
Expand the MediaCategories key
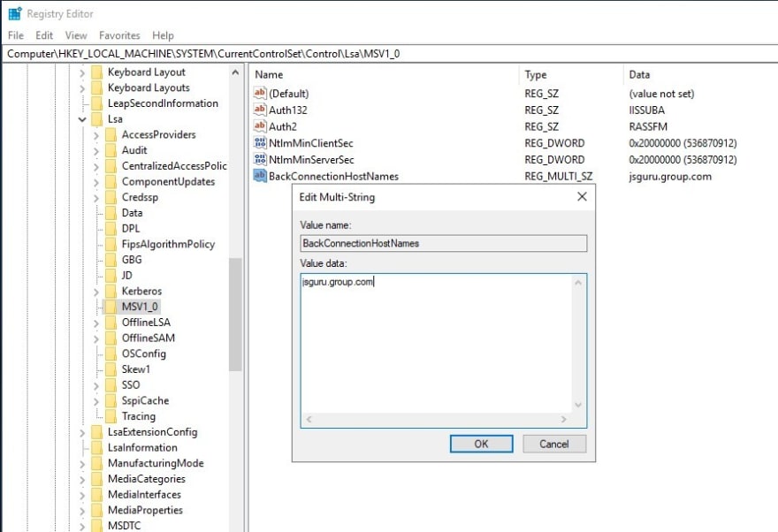(82, 480)
